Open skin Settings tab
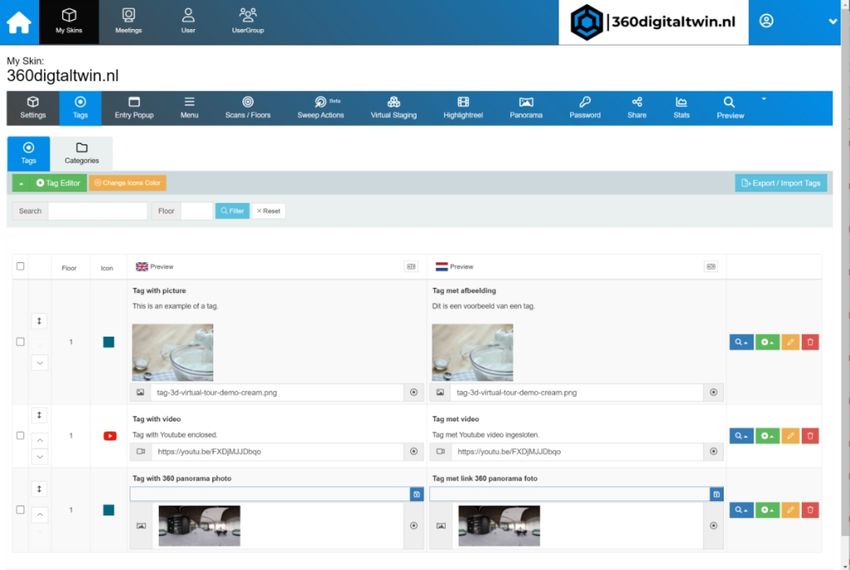This screenshot has width=850, height=570. pos(33,108)
